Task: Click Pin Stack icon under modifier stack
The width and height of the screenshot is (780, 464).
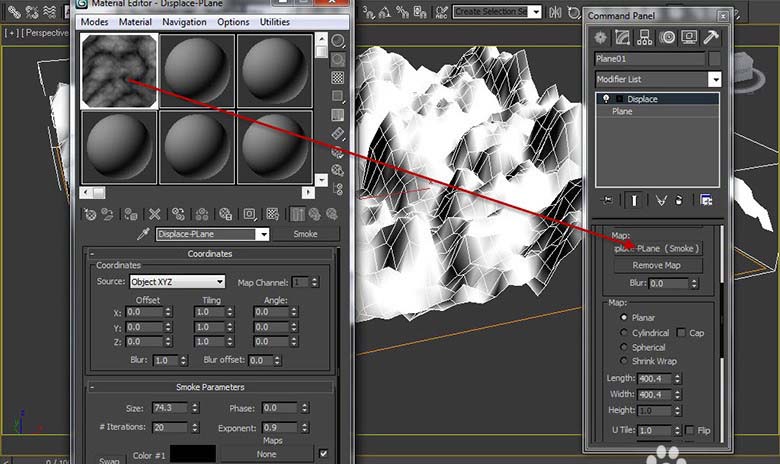Action: click(x=607, y=200)
